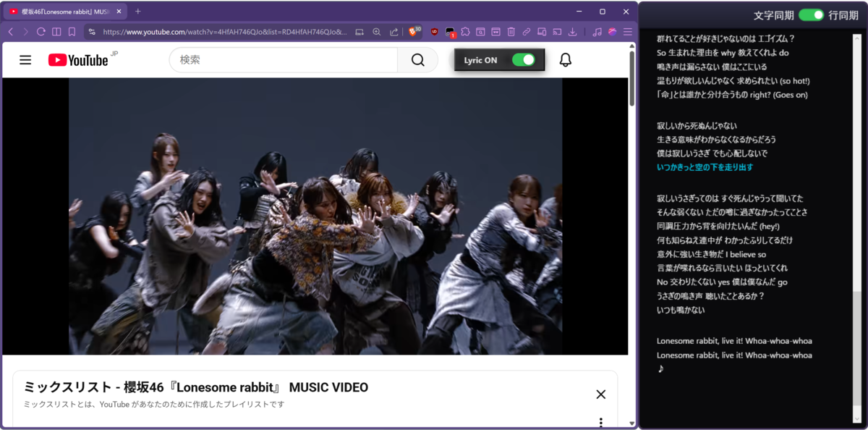Click lyric So 生まれた理由を why 教えてくれよ do
This screenshot has width=868, height=430.
click(722, 53)
